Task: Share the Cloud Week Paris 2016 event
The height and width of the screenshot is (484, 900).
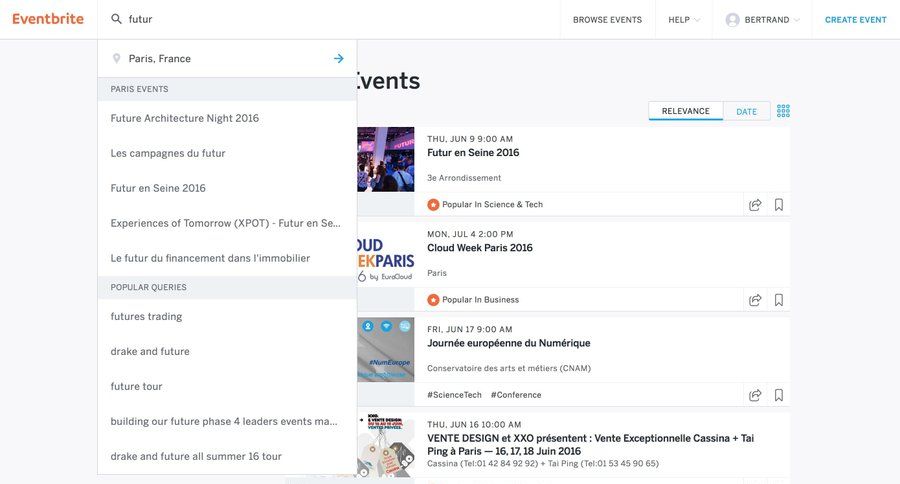Action: coord(755,300)
